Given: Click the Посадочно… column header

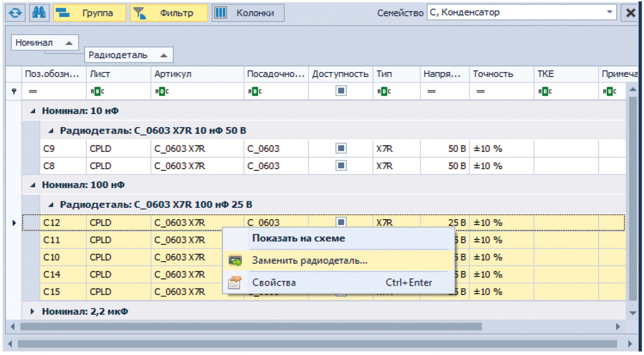Looking at the screenshot, I should click(276, 74).
